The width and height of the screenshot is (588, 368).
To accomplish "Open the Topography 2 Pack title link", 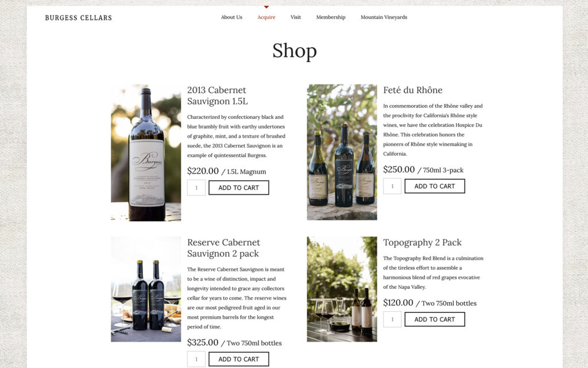I will [422, 242].
